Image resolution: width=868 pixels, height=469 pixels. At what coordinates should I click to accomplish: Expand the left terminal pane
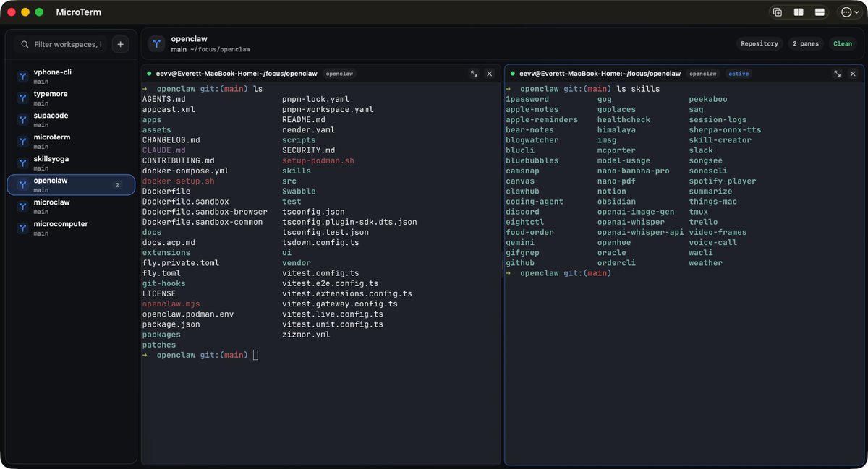tap(473, 74)
